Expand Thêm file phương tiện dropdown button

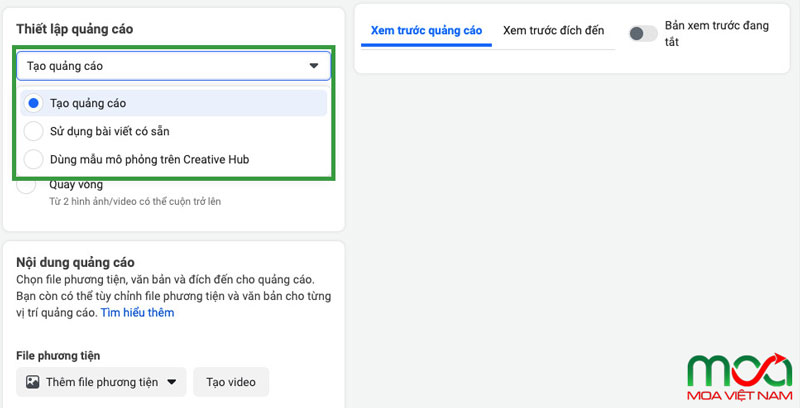[101, 382]
